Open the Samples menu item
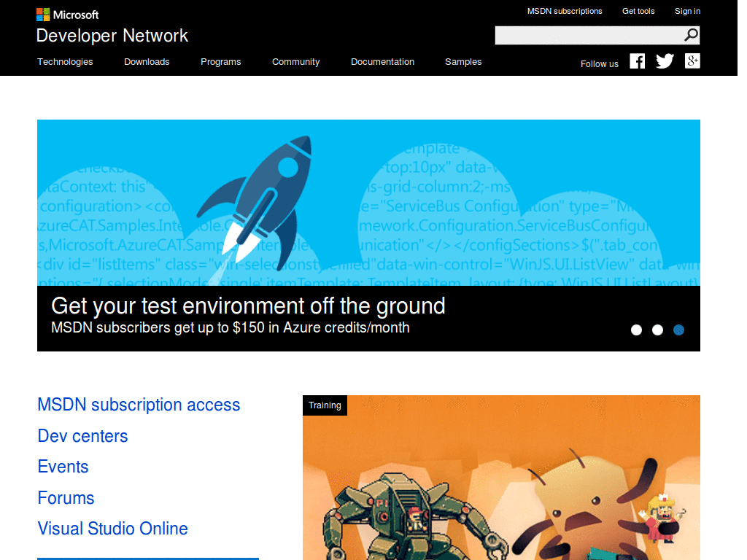 tap(463, 62)
